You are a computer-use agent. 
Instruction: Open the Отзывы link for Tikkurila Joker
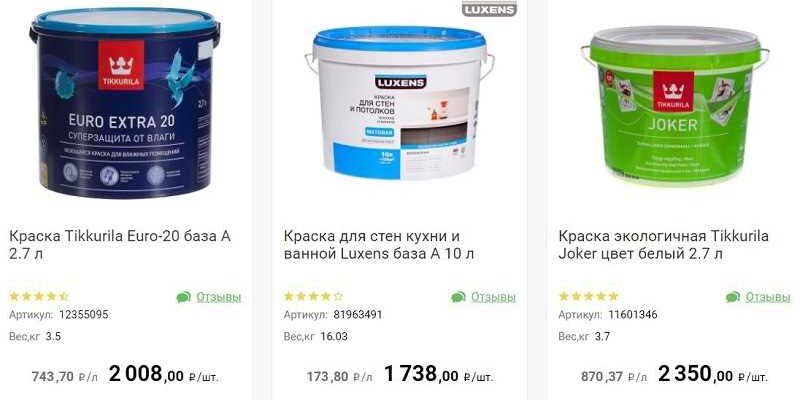coord(768,297)
